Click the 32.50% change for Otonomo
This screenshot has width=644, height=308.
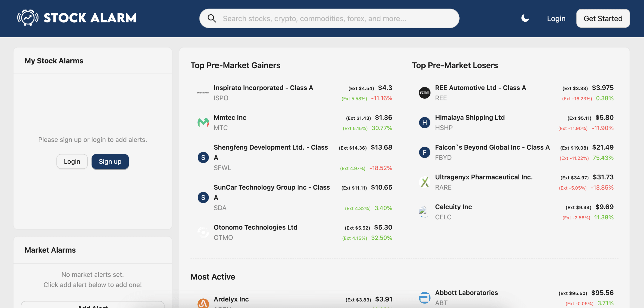[x=382, y=238]
